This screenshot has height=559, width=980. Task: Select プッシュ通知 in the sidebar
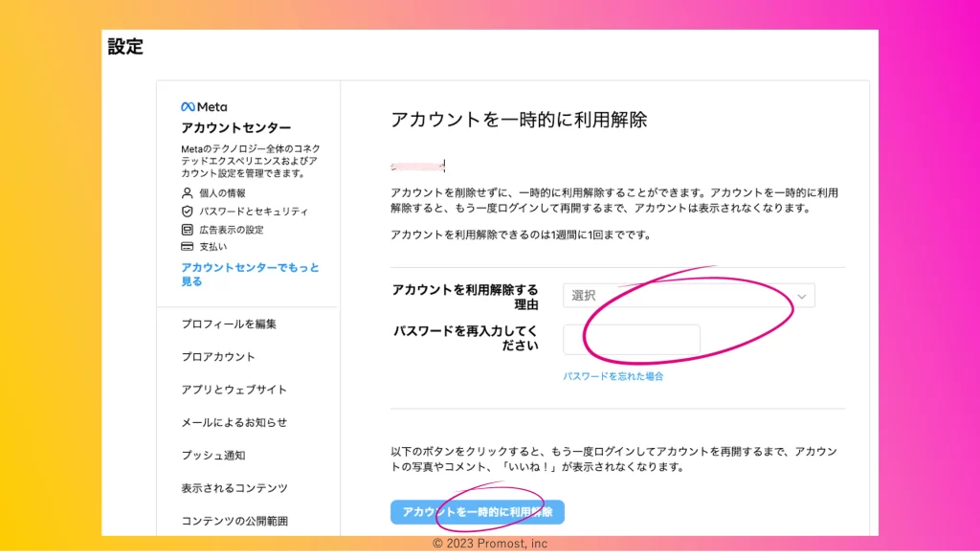pos(213,456)
